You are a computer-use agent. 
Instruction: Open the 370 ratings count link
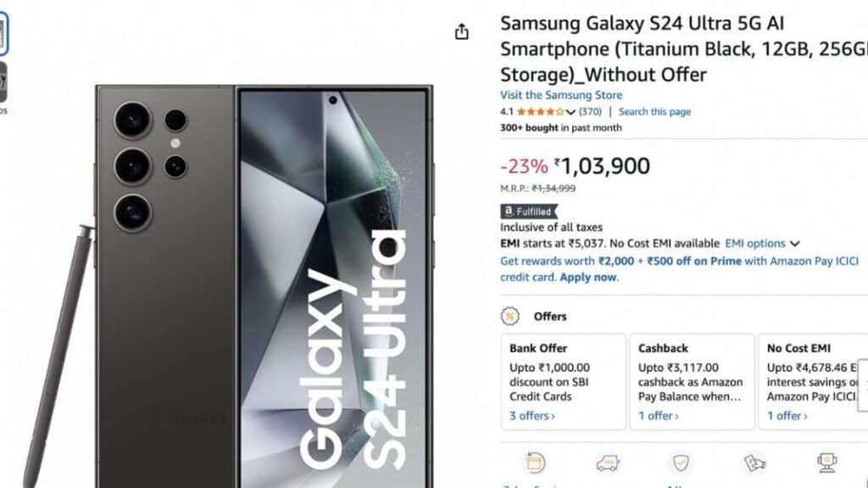[x=590, y=112]
